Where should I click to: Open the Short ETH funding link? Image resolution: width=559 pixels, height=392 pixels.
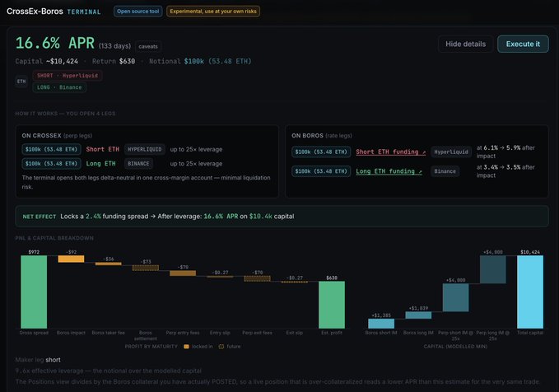(x=391, y=152)
